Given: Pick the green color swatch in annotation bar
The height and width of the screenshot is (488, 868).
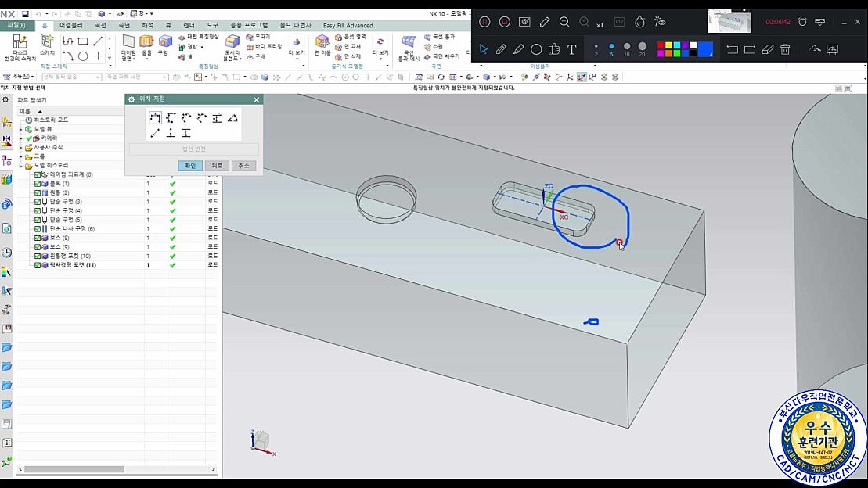Looking at the screenshot, I should point(677,53).
